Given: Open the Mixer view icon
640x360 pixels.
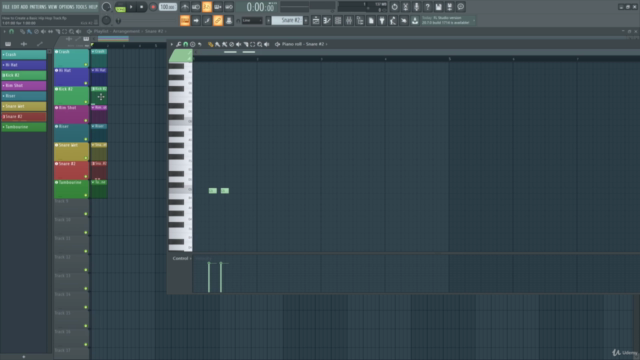Looking at the screenshot, I should (349, 20).
